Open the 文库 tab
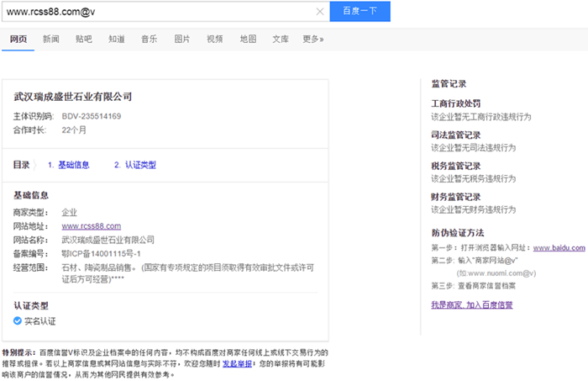 [281, 39]
